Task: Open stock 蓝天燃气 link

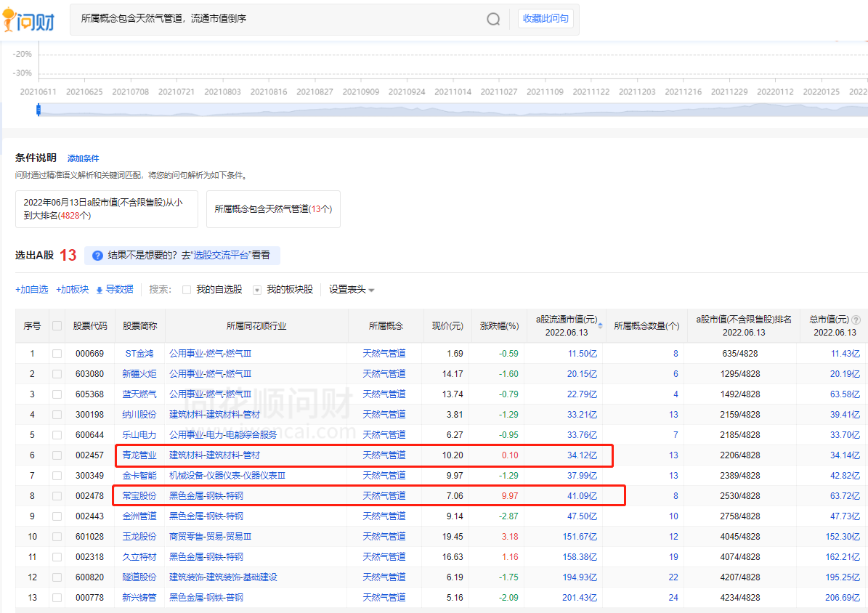Action: tap(139, 394)
